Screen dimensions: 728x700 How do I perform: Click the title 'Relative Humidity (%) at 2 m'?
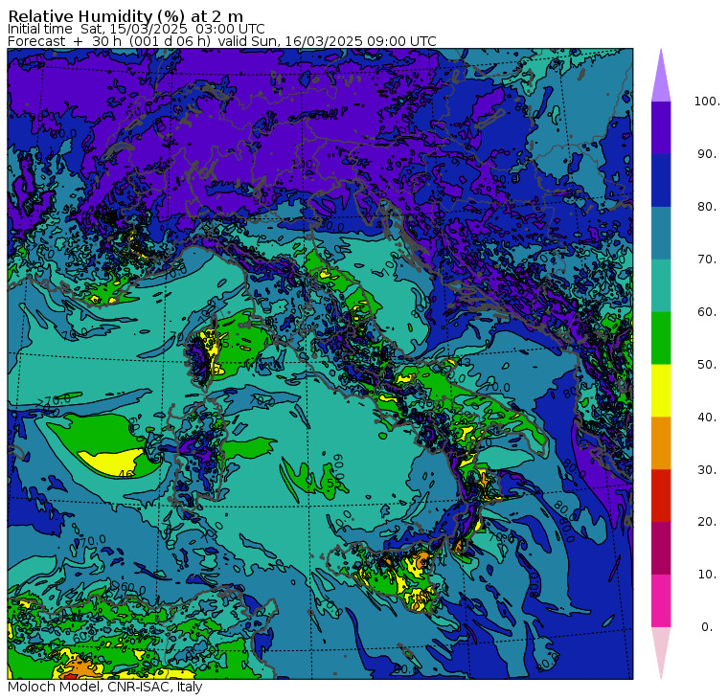pyautogui.click(x=125, y=16)
